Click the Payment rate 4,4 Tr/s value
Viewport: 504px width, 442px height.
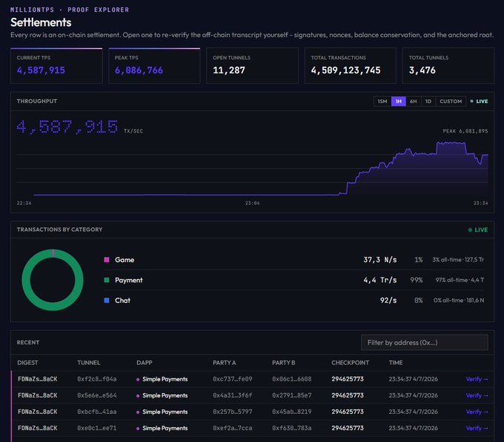tap(380, 280)
